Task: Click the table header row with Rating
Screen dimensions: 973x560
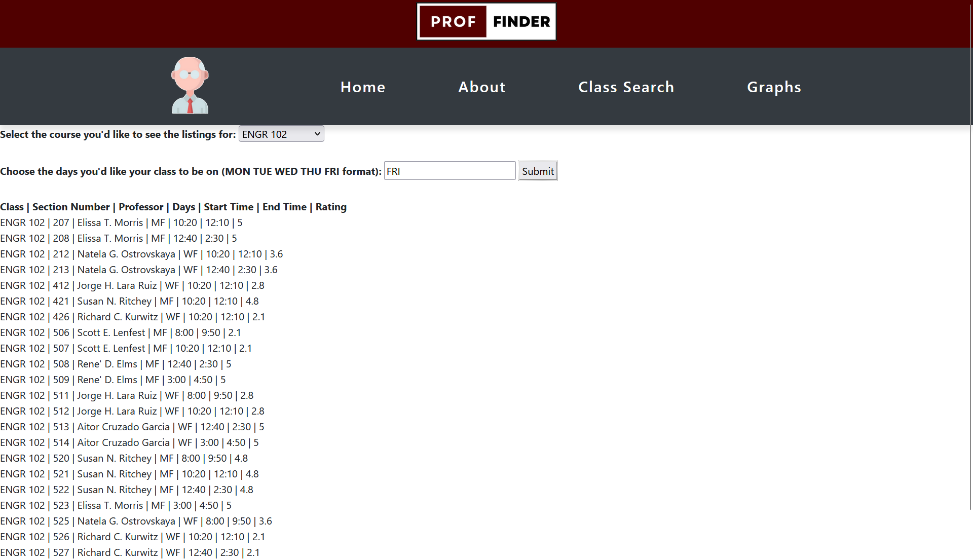Action: point(173,207)
